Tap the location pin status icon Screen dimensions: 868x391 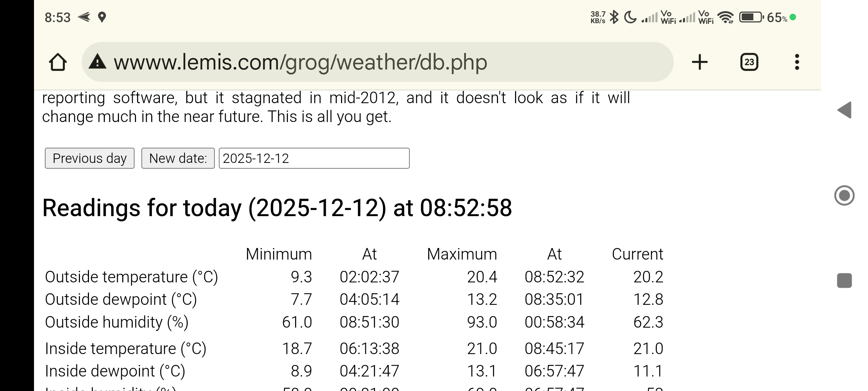(102, 17)
